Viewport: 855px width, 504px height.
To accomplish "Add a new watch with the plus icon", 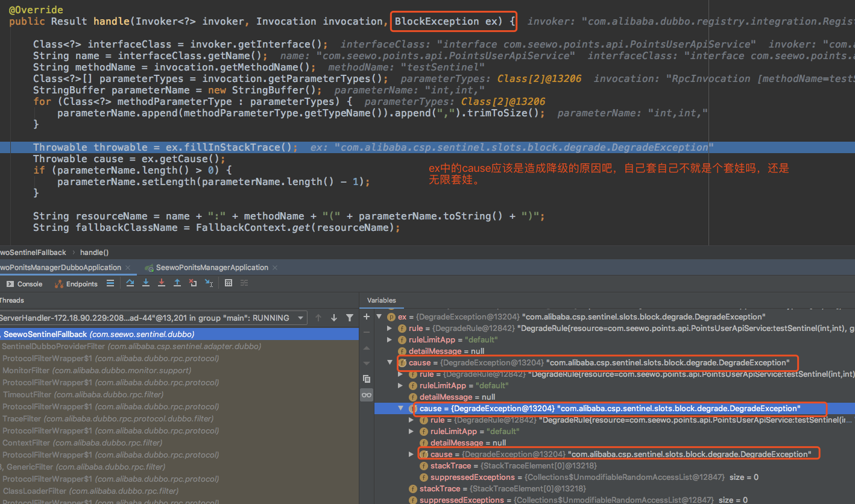I will coord(366,317).
